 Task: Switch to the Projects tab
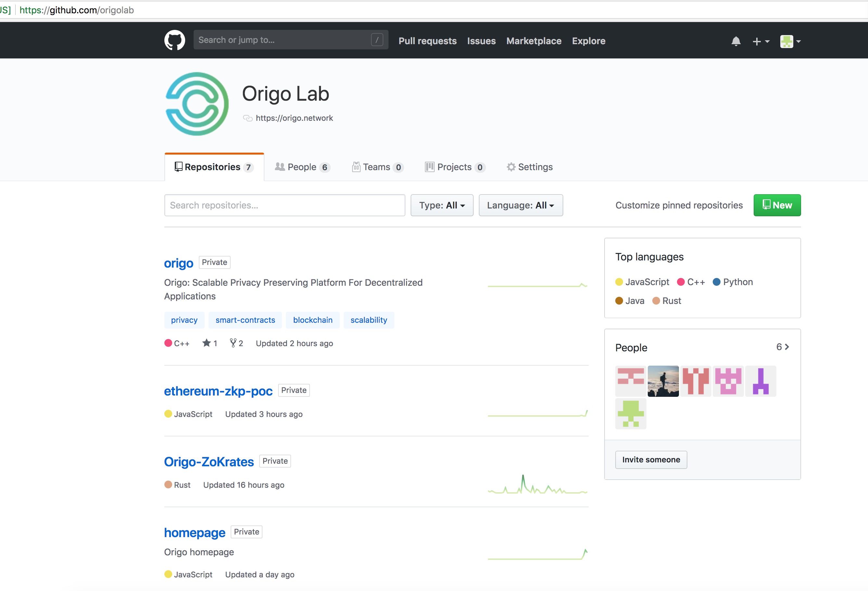[455, 167]
